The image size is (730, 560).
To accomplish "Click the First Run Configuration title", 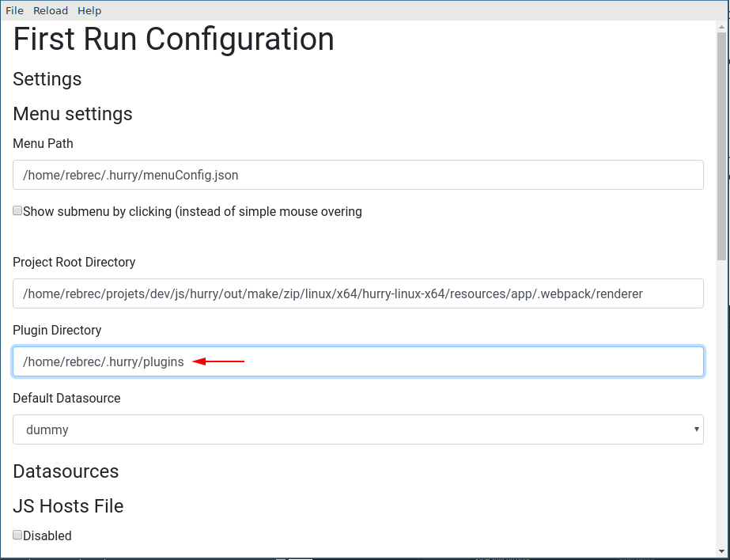I will point(173,40).
